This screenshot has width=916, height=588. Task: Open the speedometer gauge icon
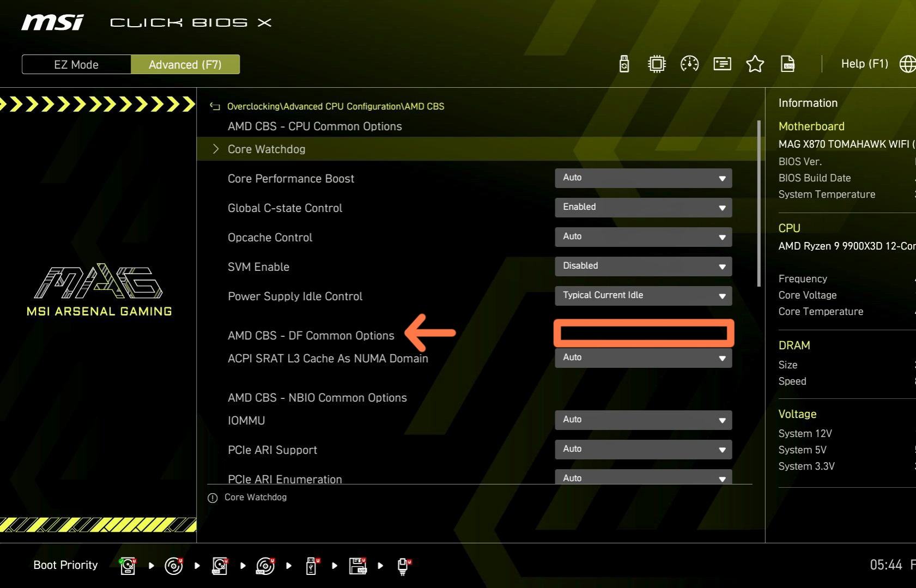690,64
